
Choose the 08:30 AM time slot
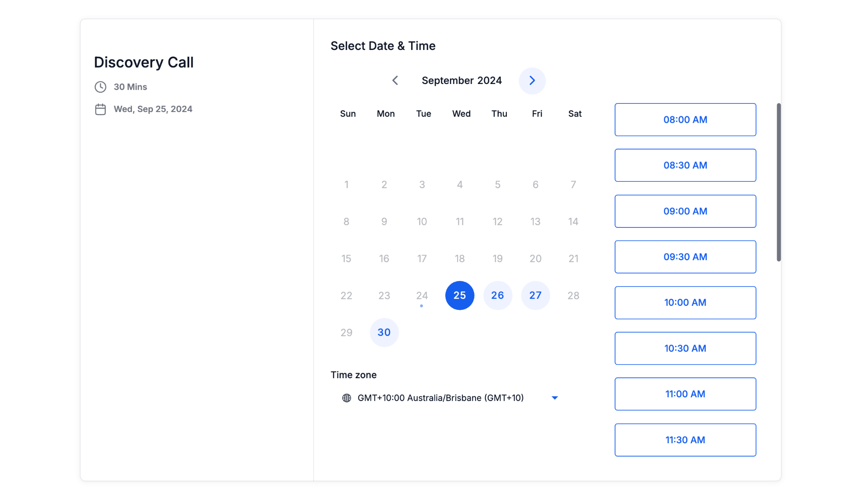point(685,165)
